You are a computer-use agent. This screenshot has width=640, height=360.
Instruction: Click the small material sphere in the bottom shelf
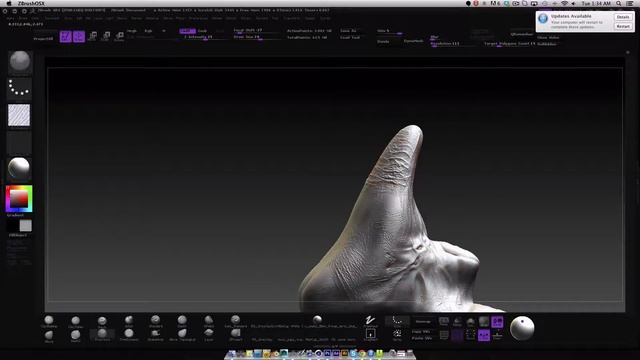pos(317,320)
